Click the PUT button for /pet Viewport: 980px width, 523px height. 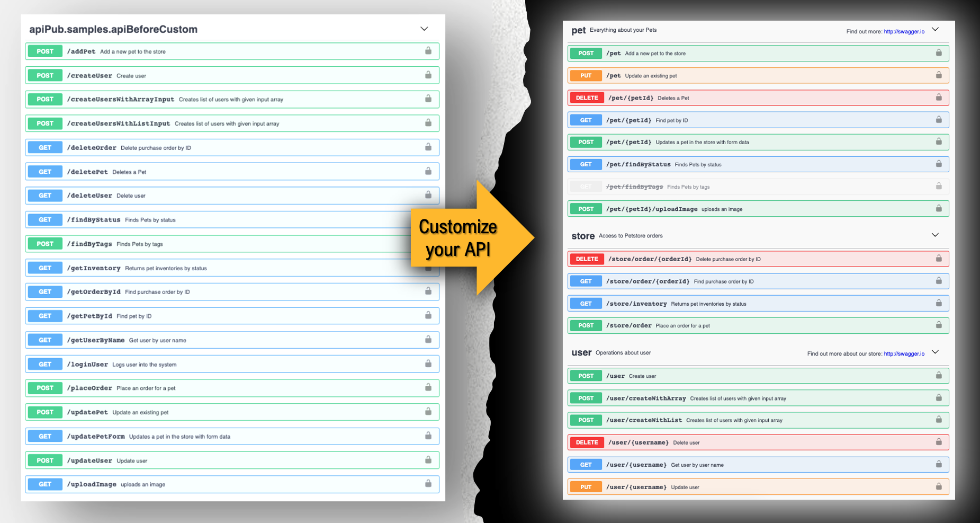point(586,75)
